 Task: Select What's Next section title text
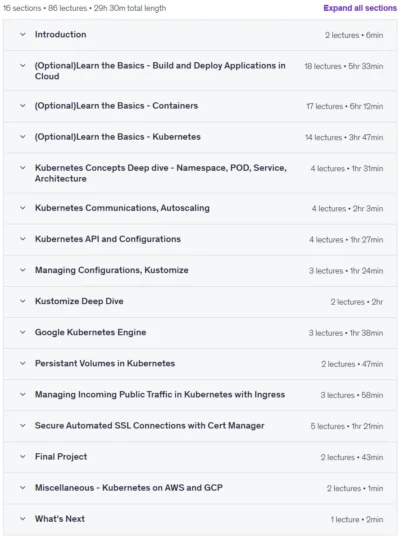point(60,519)
